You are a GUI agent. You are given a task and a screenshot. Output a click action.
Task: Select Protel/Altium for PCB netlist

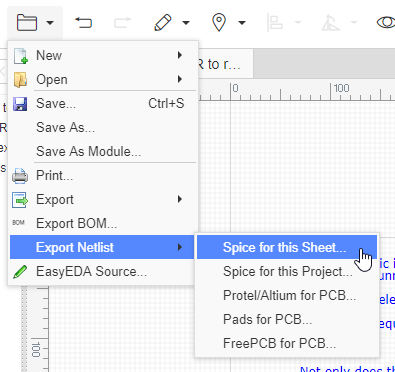[287, 295]
